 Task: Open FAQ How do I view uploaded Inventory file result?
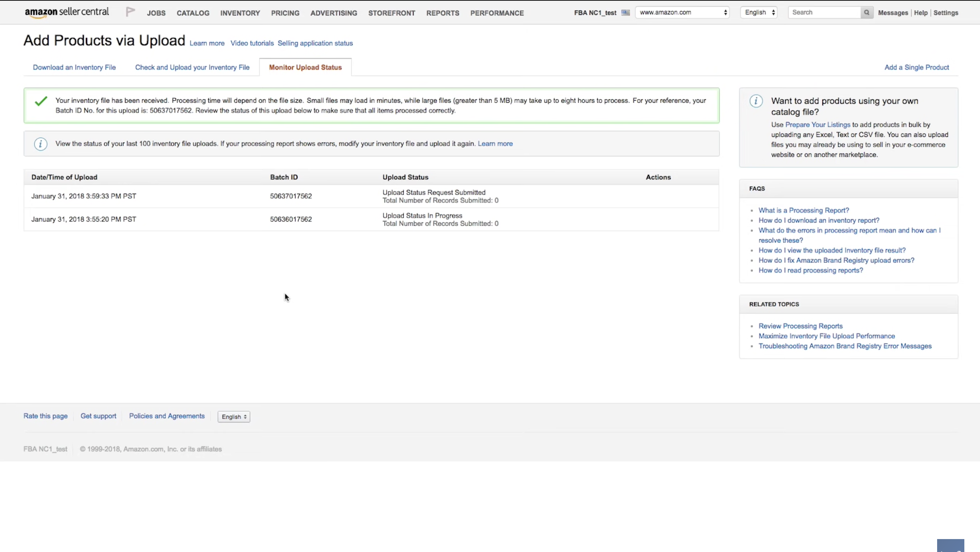[x=832, y=250]
